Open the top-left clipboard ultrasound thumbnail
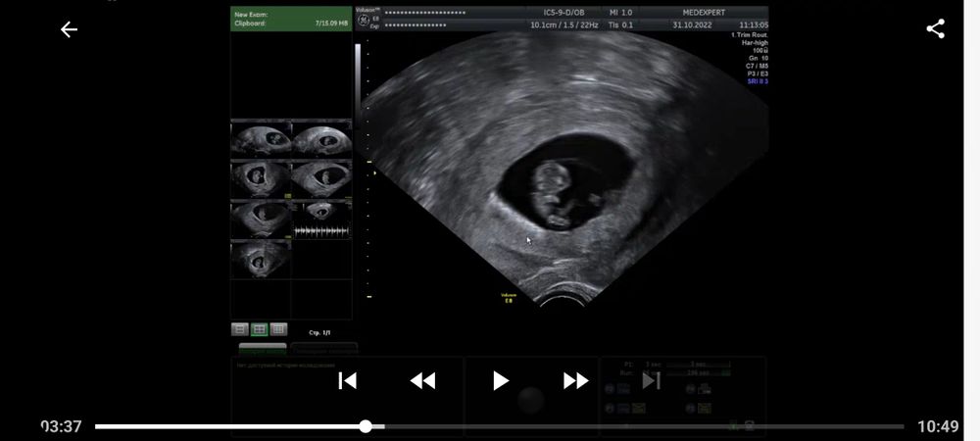This screenshot has height=441, width=980. tap(261, 139)
